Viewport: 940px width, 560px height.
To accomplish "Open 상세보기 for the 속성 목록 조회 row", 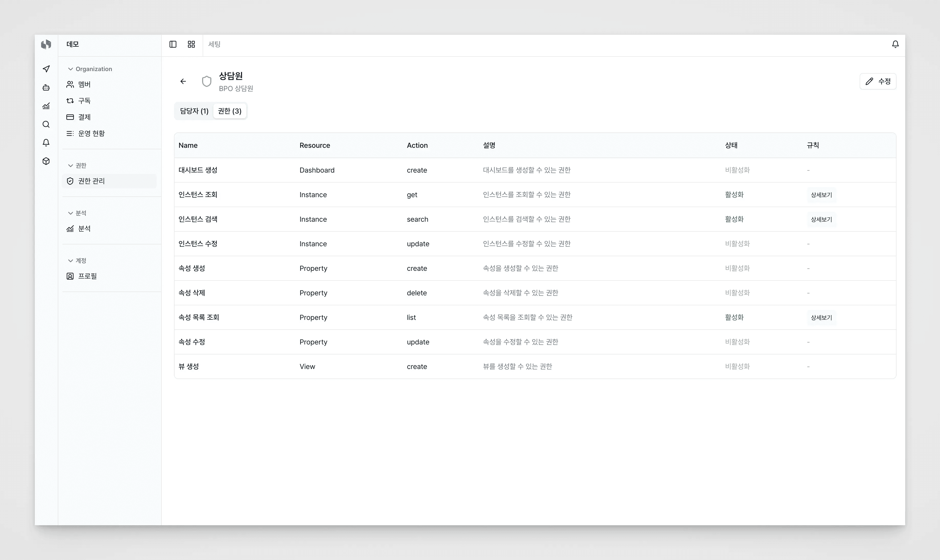I will point(822,317).
